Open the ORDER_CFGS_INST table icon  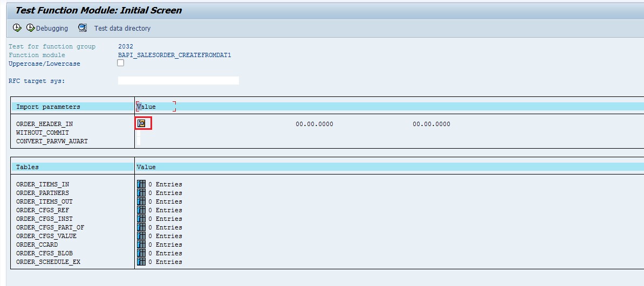(141, 219)
